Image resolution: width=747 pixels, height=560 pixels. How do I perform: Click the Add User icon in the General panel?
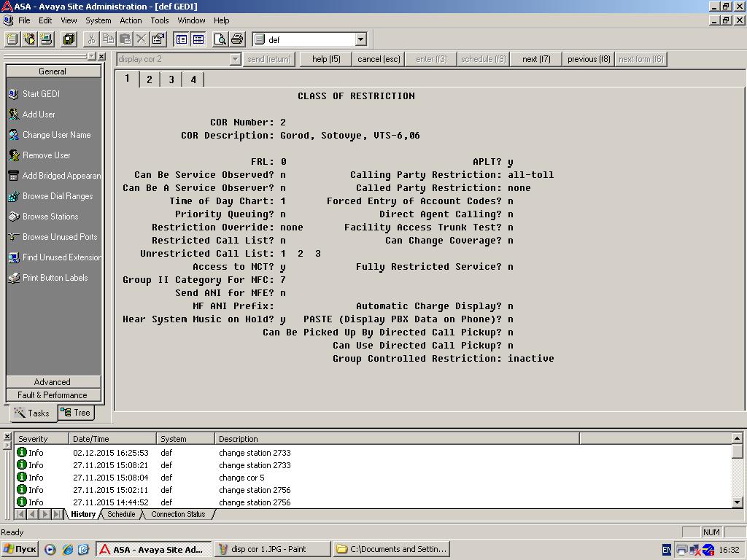[14, 114]
